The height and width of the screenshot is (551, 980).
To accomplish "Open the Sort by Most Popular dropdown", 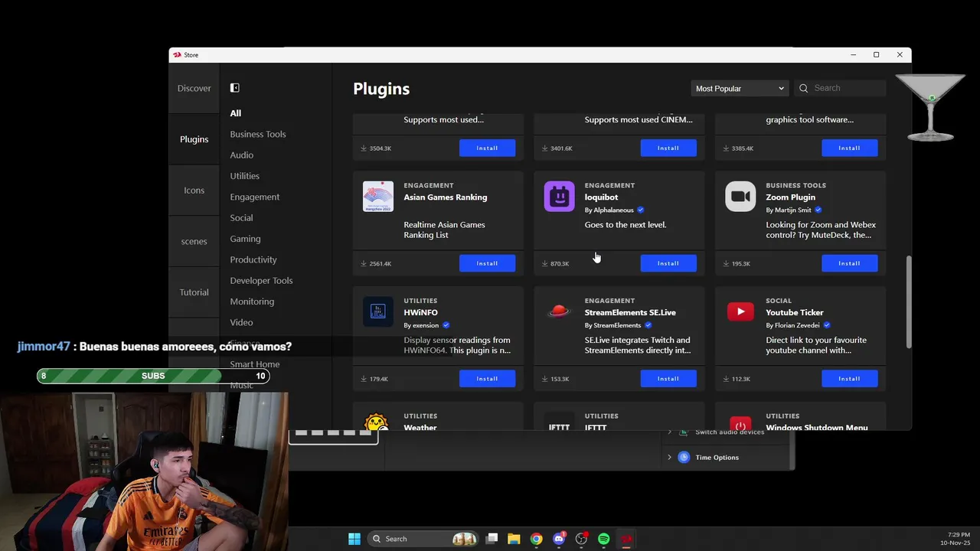I will point(739,88).
